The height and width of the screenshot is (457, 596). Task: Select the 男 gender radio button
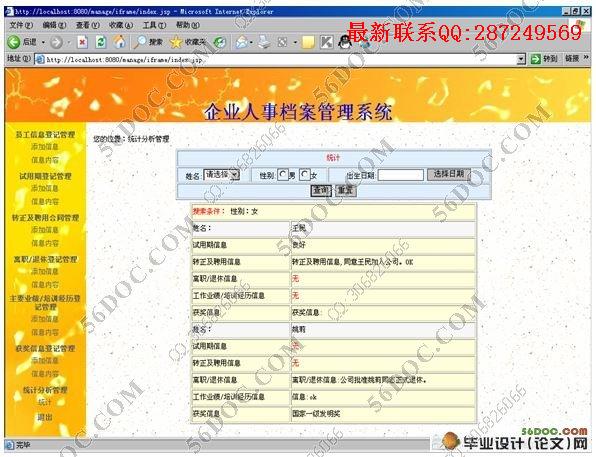tap(283, 175)
